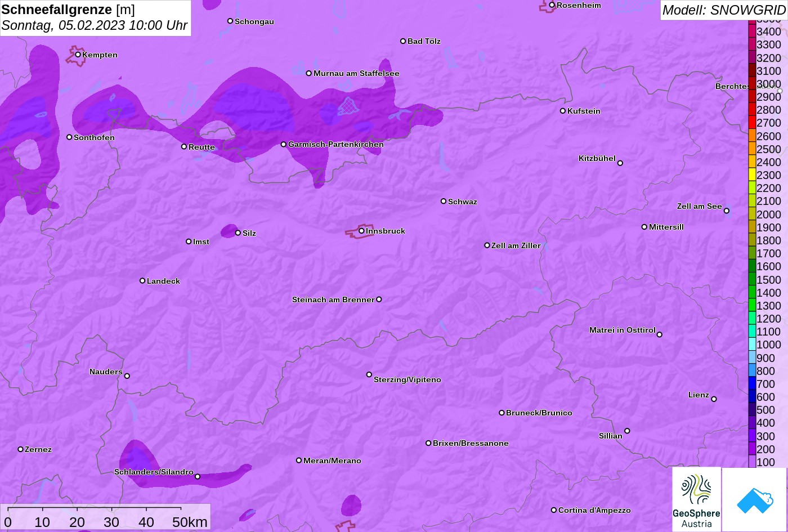Click the 'Nauders' town label
The height and width of the screenshot is (532, 788).
click(x=106, y=372)
